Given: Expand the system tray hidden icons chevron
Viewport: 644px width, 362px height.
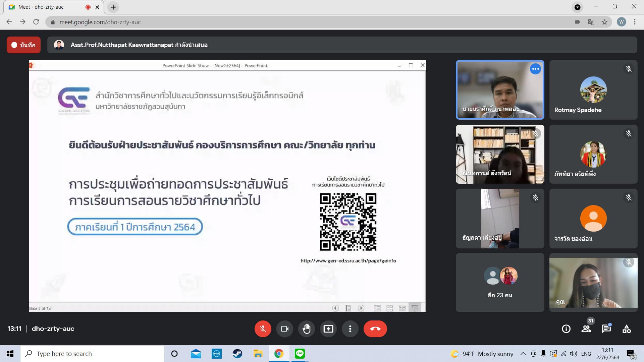Looking at the screenshot, I should click(x=523, y=354).
